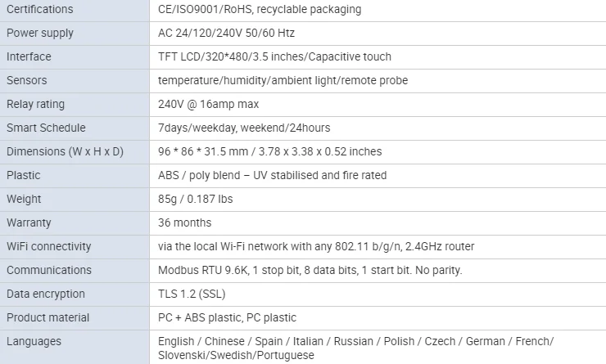Select the TLS 1.2 (SSL) encryption value

click(x=193, y=294)
